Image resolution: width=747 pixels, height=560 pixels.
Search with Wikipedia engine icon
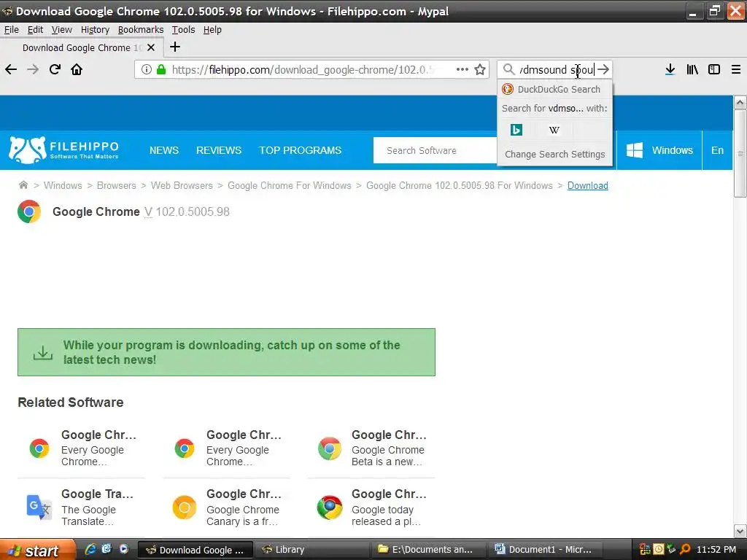click(x=554, y=130)
